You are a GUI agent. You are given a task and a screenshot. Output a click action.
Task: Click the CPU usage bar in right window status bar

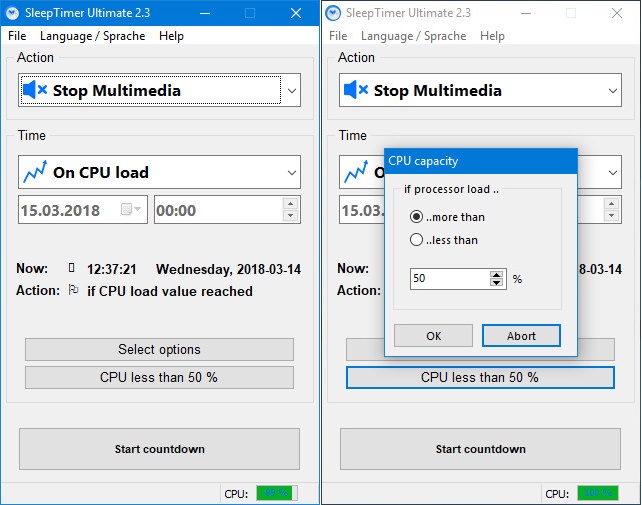[x=597, y=493]
